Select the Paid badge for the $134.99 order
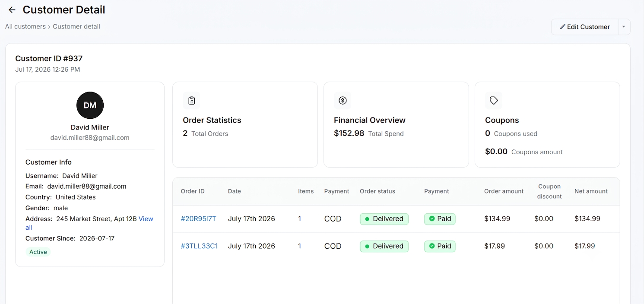This screenshot has height=304, width=644. [x=440, y=219]
